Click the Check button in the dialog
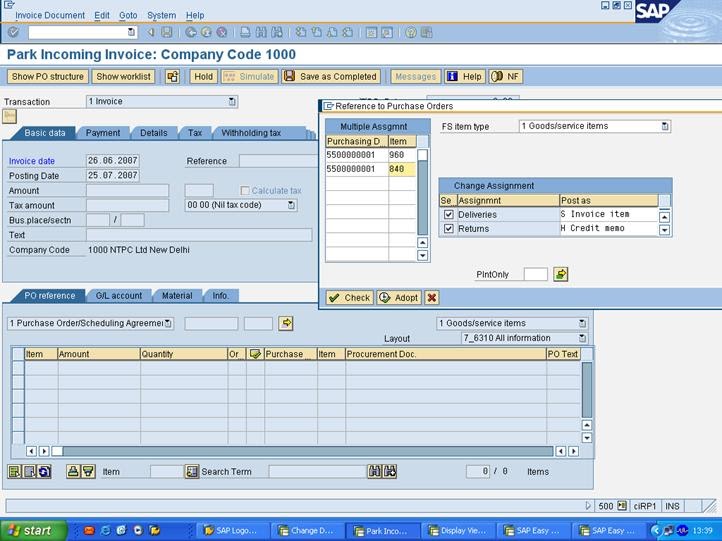This screenshot has height=541, width=722. point(350,298)
